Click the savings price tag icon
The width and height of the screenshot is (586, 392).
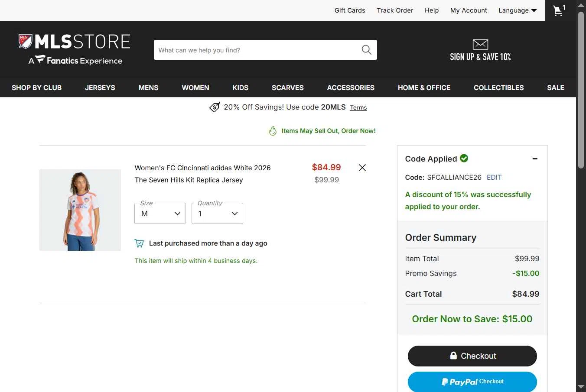click(x=215, y=107)
